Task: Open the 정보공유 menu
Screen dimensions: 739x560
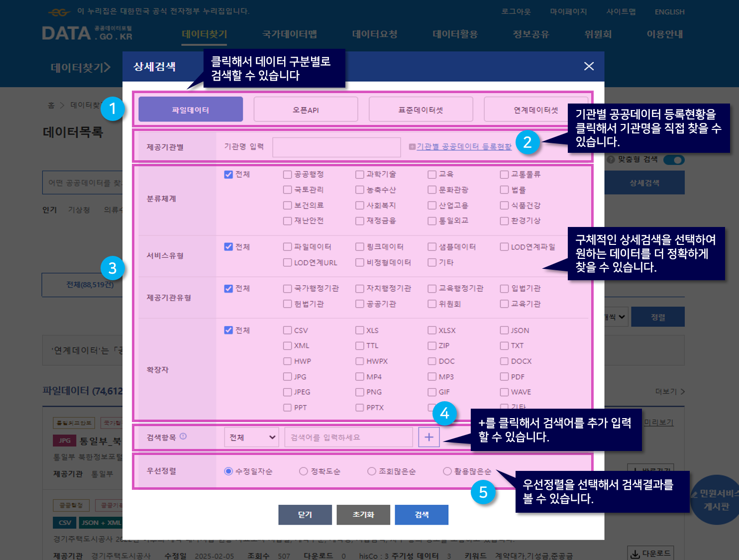Action: [531, 34]
